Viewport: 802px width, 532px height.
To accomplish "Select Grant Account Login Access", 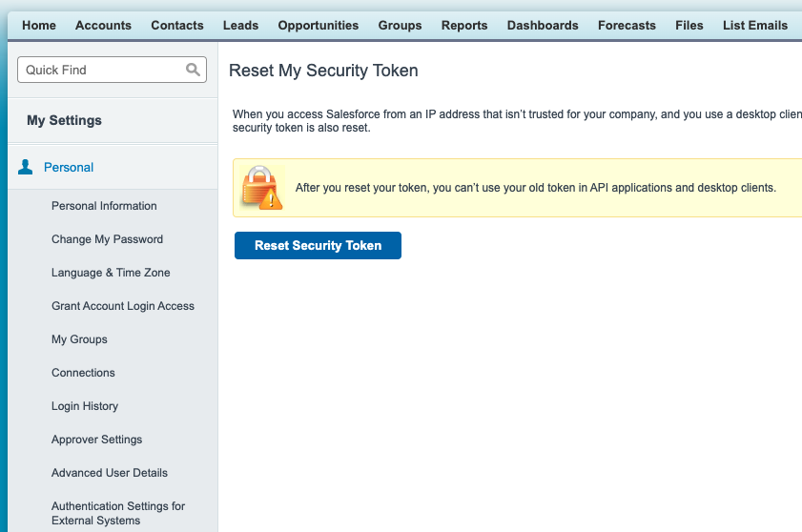I will (123, 306).
